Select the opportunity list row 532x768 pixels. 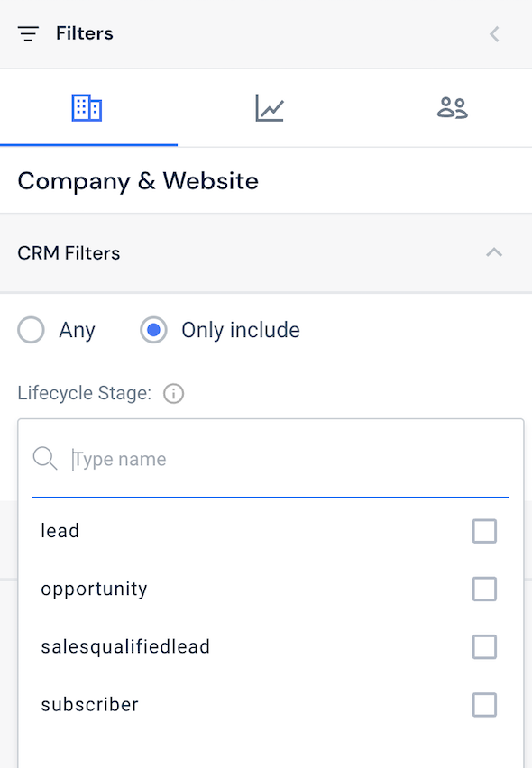[x=94, y=589]
